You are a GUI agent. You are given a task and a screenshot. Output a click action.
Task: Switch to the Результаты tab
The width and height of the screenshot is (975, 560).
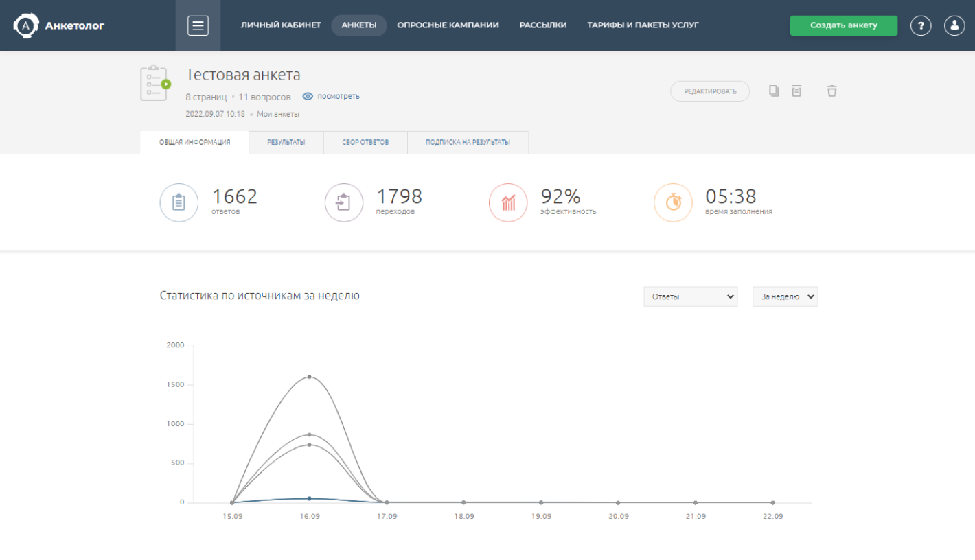tap(286, 143)
